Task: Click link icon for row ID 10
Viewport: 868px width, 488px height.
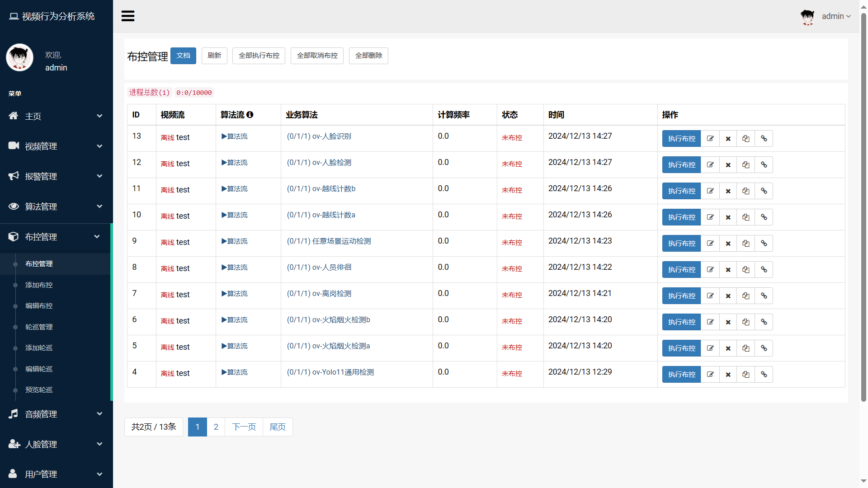Action: 764,217
